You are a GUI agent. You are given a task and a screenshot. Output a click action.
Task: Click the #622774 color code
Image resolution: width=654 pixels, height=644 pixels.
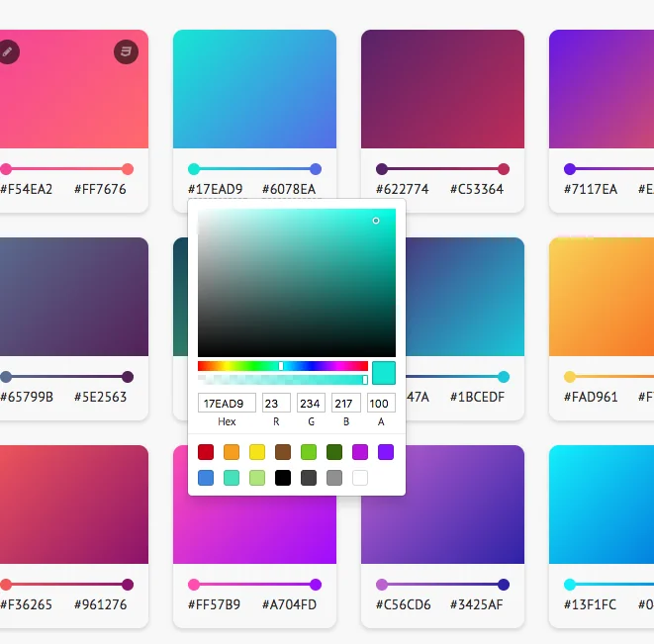[x=403, y=189]
